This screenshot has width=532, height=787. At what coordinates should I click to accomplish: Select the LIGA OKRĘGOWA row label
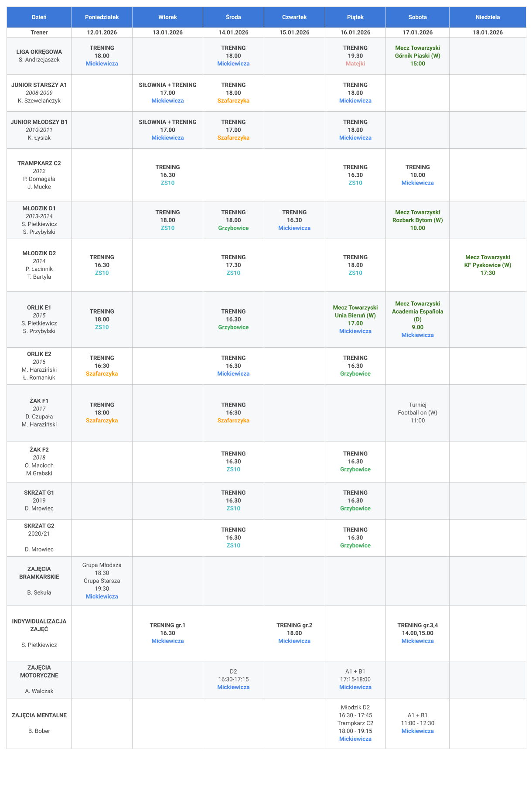pos(39,56)
